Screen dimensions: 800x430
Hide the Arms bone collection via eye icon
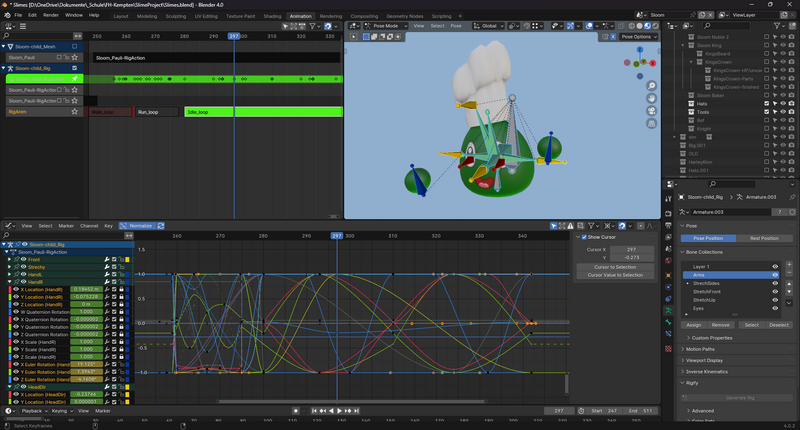pyautogui.click(x=775, y=275)
